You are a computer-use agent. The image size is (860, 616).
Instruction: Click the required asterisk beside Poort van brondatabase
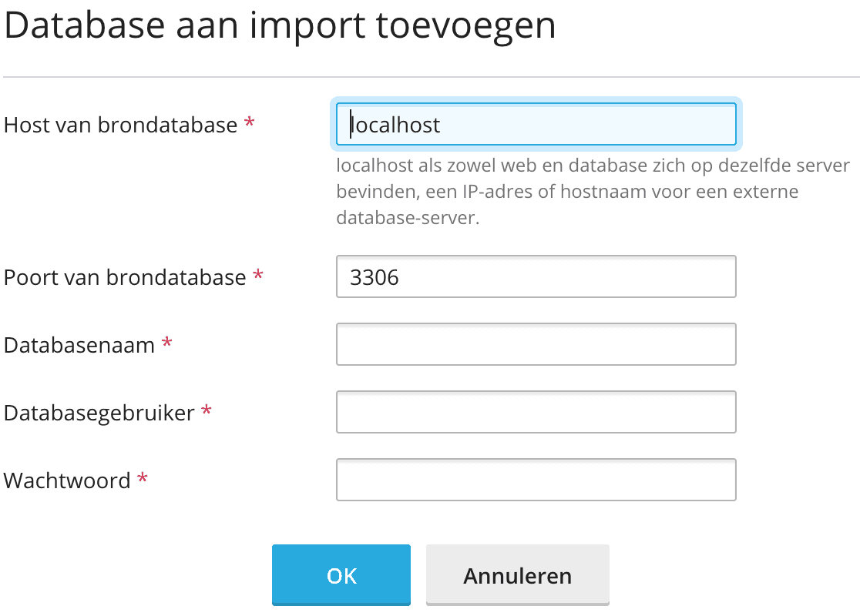[257, 276]
